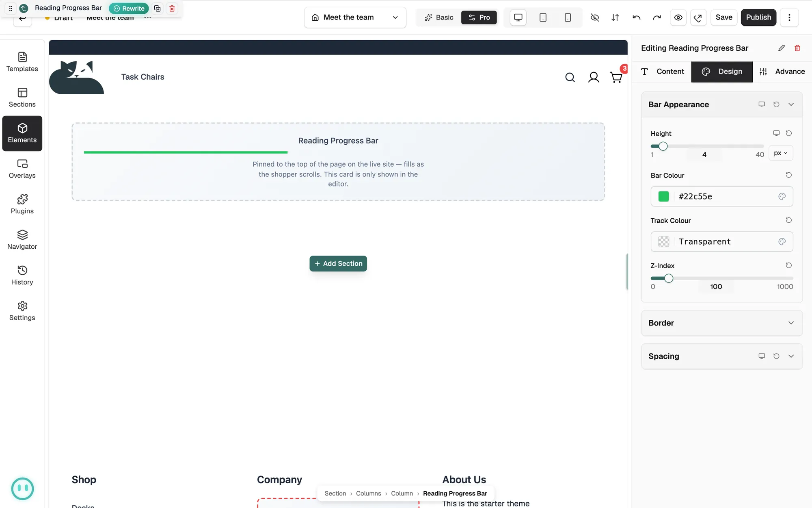Screen dimensions: 812x508
Task: Click the Add Section button
Action: (338, 264)
